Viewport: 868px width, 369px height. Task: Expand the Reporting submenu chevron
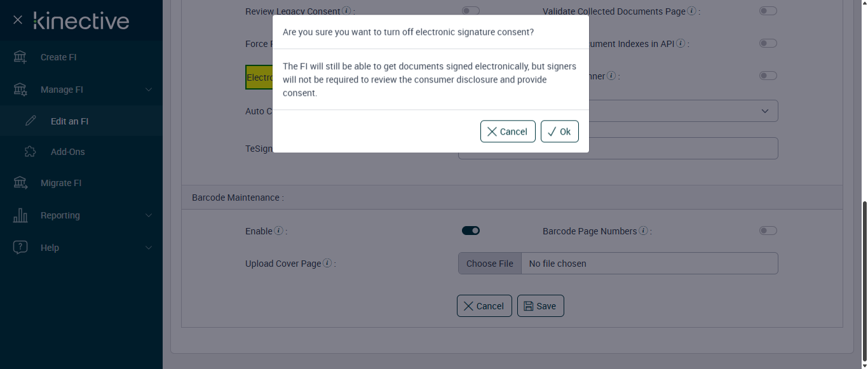click(x=149, y=215)
